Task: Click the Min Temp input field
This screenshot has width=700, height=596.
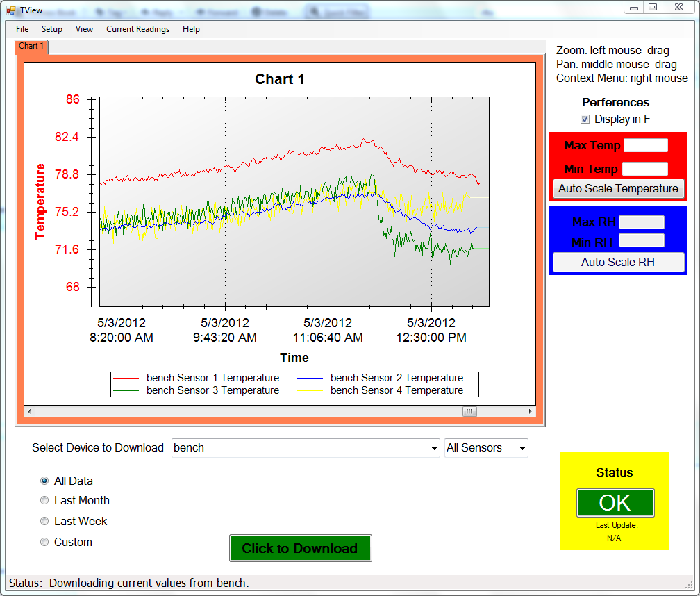Action: (x=645, y=169)
